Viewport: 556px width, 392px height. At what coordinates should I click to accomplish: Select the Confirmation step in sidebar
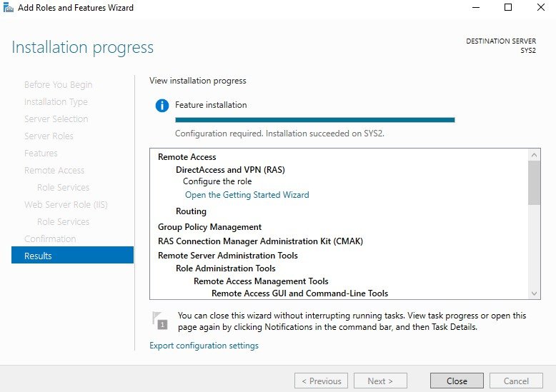[50, 239]
